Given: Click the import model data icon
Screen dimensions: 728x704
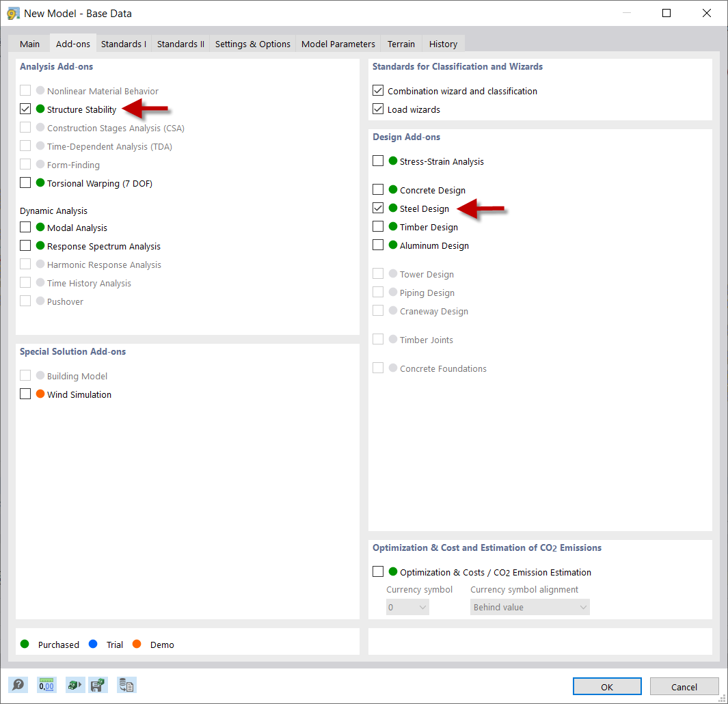Looking at the screenshot, I should 75,684.
